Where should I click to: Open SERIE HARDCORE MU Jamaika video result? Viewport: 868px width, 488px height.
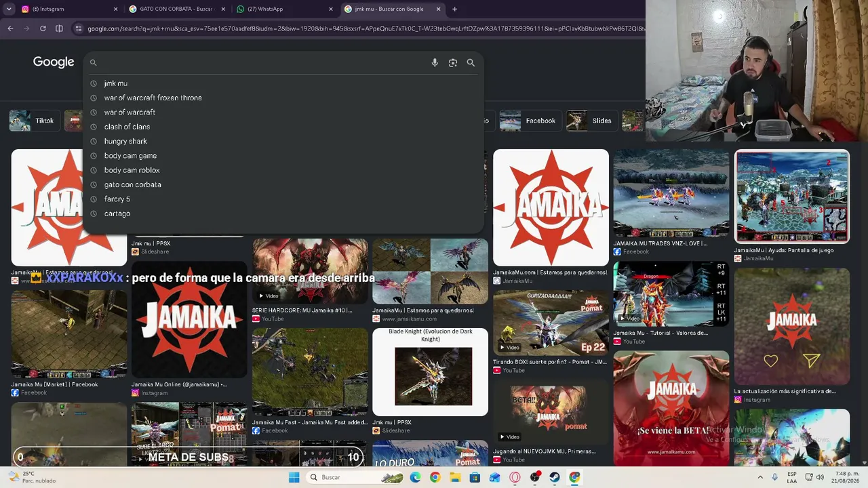coord(310,271)
